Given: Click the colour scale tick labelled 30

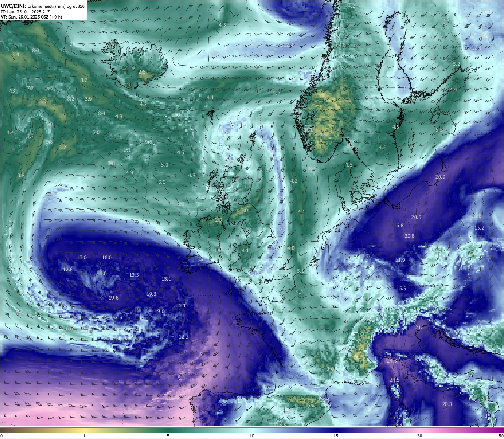Looking at the screenshot, I should coord(420,436).
